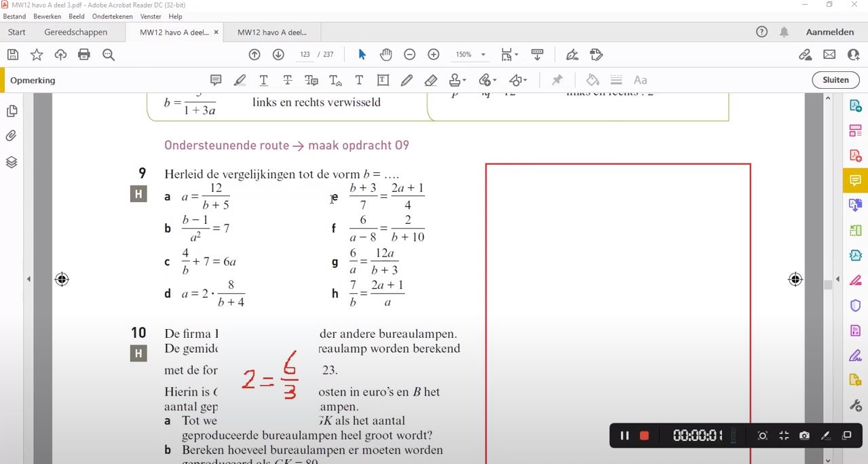Click the share with others person icon
The image size is (868, 464).
854,55
